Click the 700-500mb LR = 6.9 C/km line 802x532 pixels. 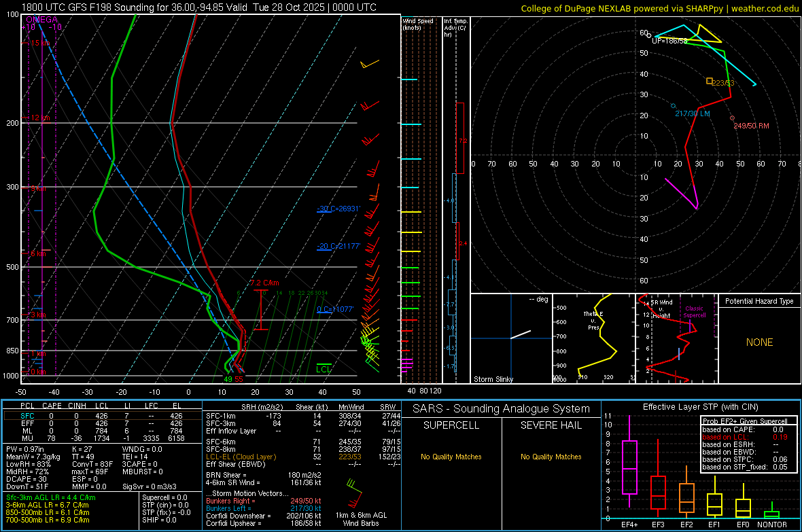click(x=48, y=520)
